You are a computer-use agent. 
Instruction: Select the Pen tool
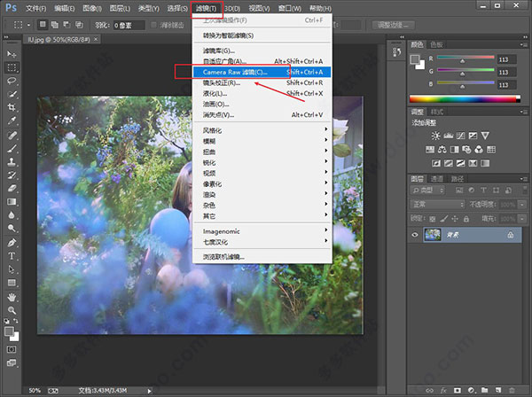point(12,243)
